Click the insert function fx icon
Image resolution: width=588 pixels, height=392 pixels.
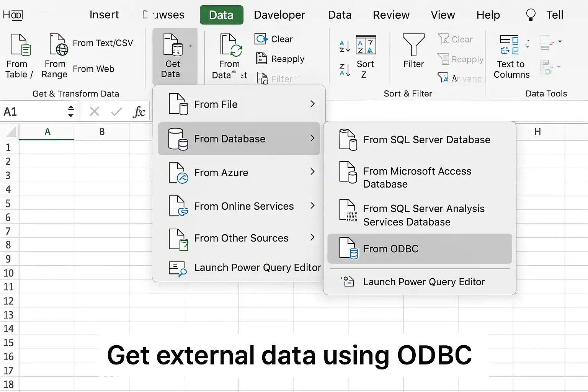(139, 112)
